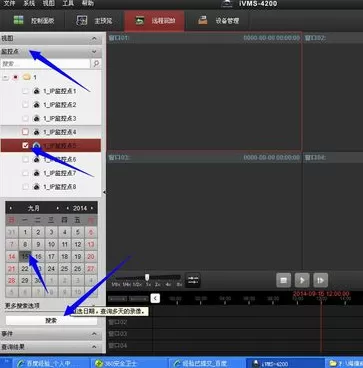Collapse the 视图 panel section chevron
This screenshot has height=368, width=363.
click(x=94, y=39)
